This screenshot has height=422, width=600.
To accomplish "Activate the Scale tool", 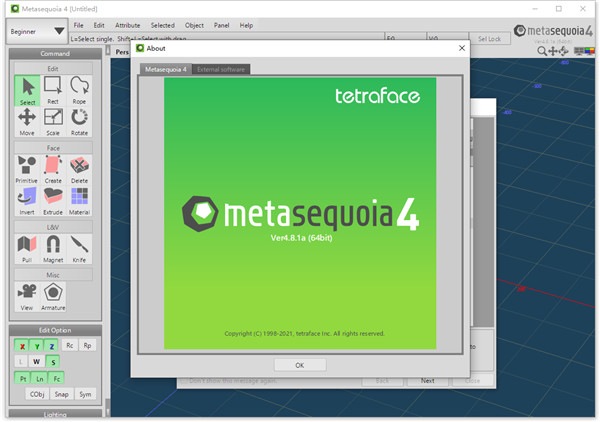I will tap(53, 122).
